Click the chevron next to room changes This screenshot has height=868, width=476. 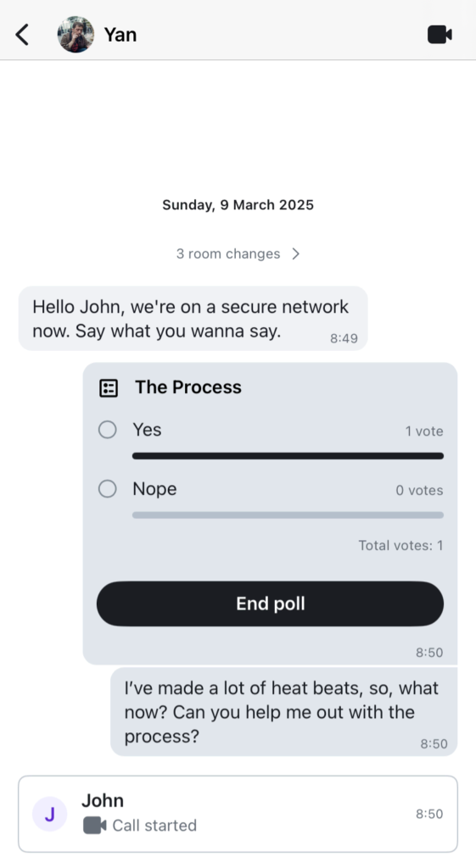[x=296, y=253]
